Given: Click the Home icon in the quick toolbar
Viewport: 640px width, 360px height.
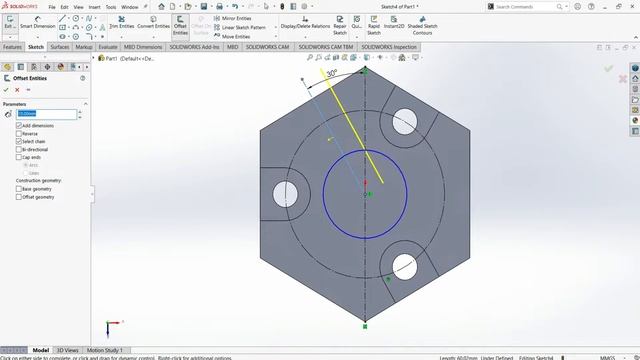Looking at the screenshot, I should [161, 7].
